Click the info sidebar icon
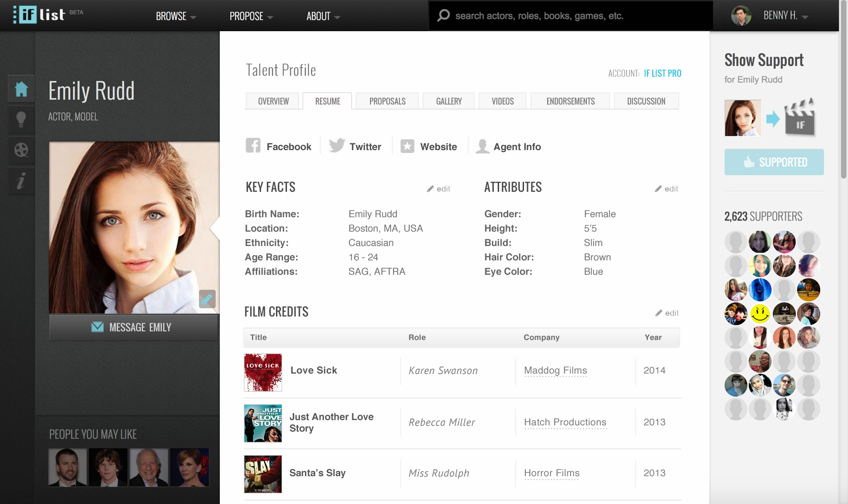848x504 pixels. (21, 181)
